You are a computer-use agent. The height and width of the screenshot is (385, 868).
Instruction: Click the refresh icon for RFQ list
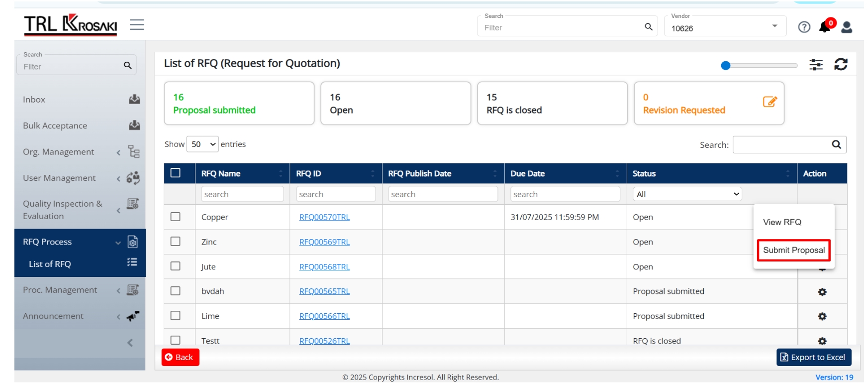pyautogui.click(x=841, y=64)
